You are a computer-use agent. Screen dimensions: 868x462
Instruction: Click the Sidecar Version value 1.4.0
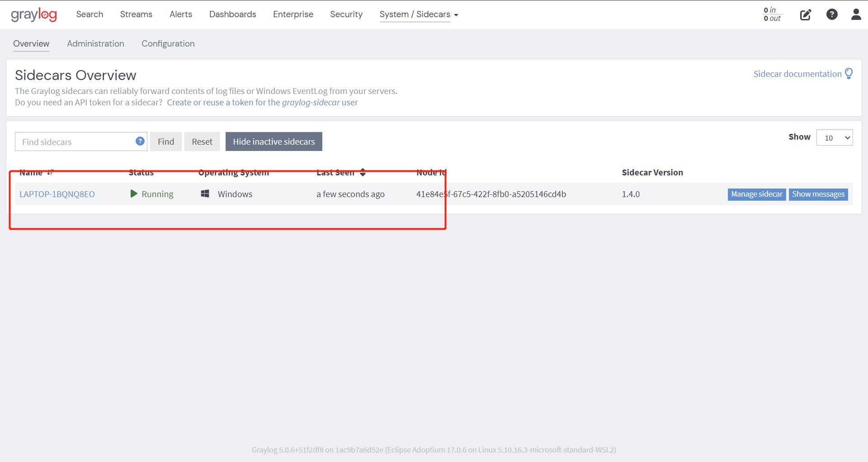[x=631, y=194]
